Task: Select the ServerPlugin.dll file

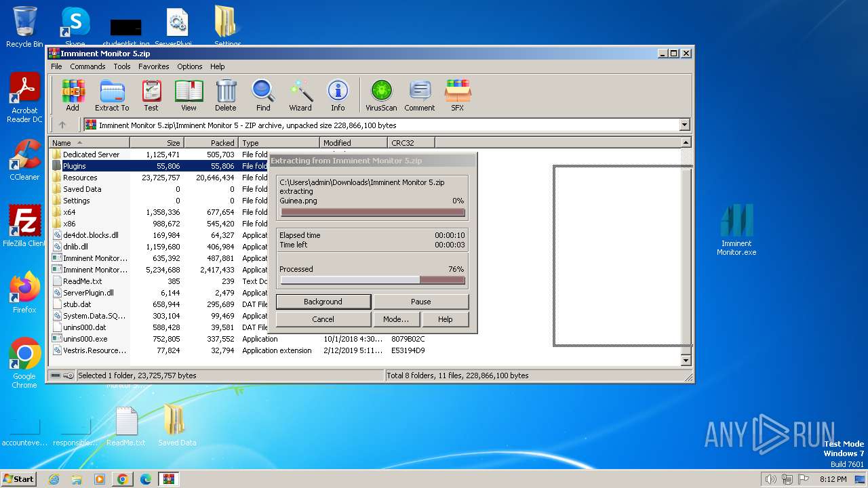Action: pos(88,293)
